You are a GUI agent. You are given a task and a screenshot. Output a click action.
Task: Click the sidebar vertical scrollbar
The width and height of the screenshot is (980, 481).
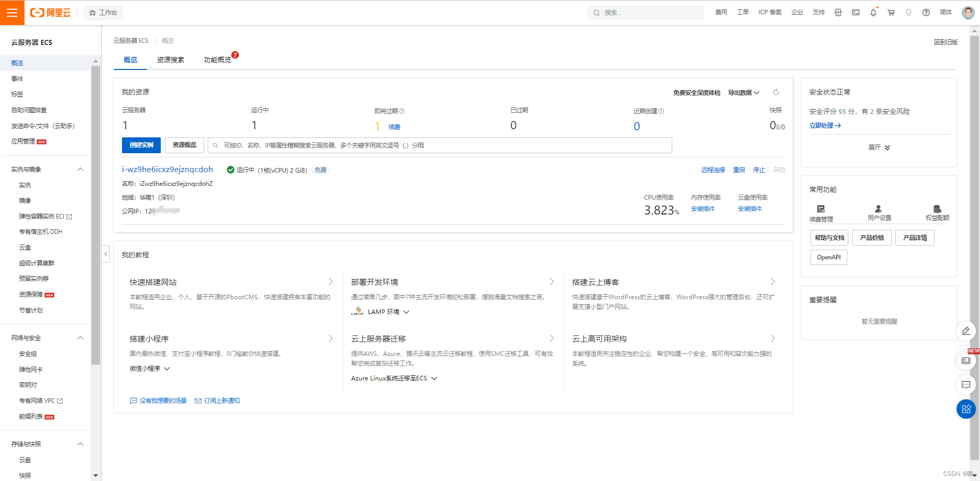(95, 214)
